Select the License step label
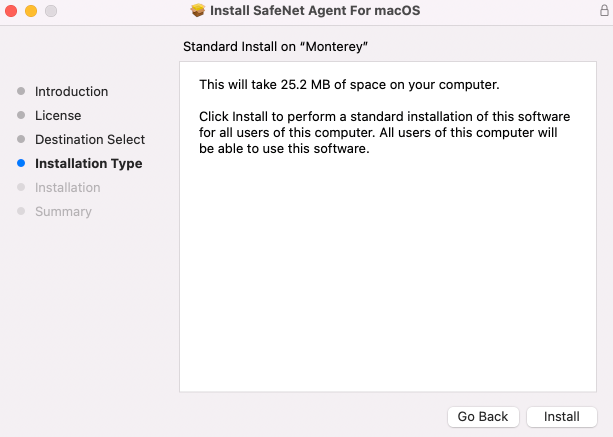 click(58, 115)
